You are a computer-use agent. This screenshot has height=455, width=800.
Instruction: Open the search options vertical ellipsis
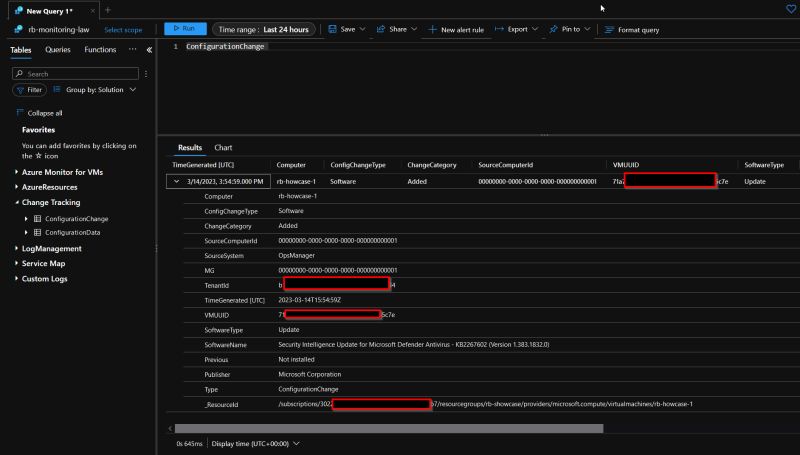pyautogui.click(x=146, y=73)
